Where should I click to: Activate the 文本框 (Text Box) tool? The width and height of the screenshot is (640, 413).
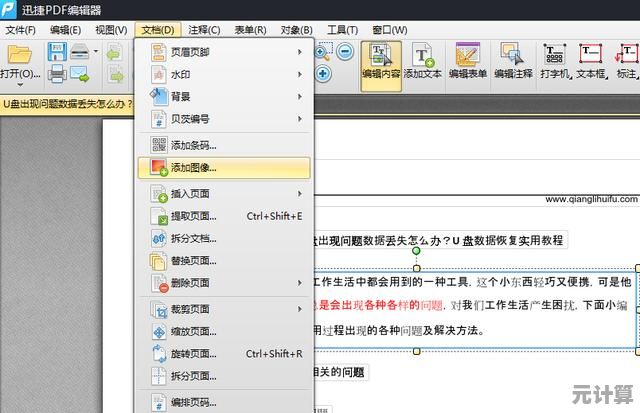click(x=591, y=59)
